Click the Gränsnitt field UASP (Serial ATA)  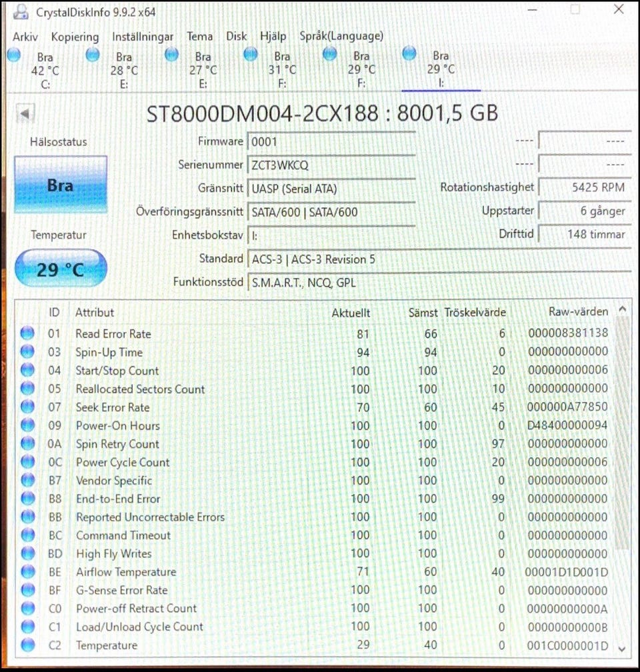(x=331, y=189)
